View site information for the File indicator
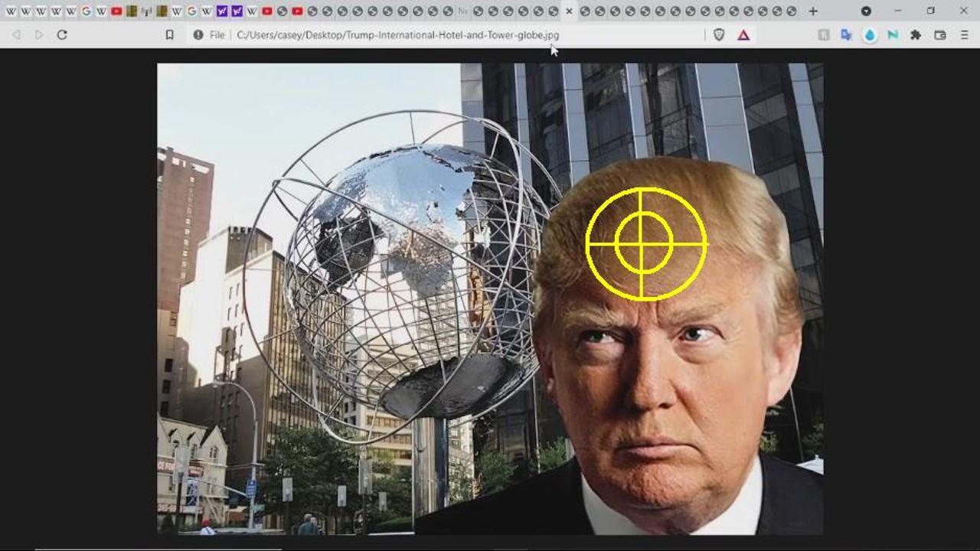 click(198, 34)
